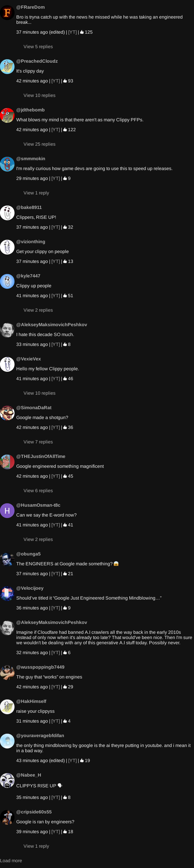
Task: Show 6 replies under @THEJustinOfAllTime
Action: pyautogui.click(x=38, y=491)
